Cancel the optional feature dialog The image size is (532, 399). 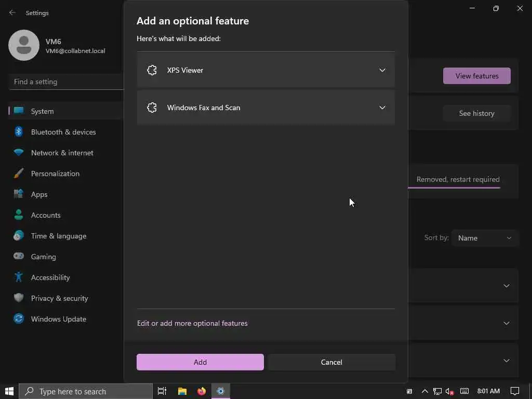pos(331,362)
